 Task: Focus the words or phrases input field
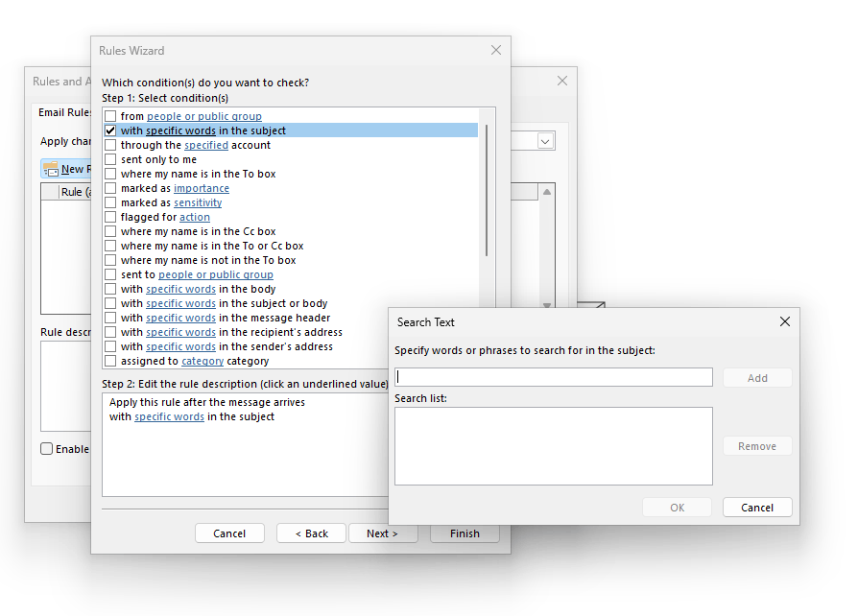553,377
